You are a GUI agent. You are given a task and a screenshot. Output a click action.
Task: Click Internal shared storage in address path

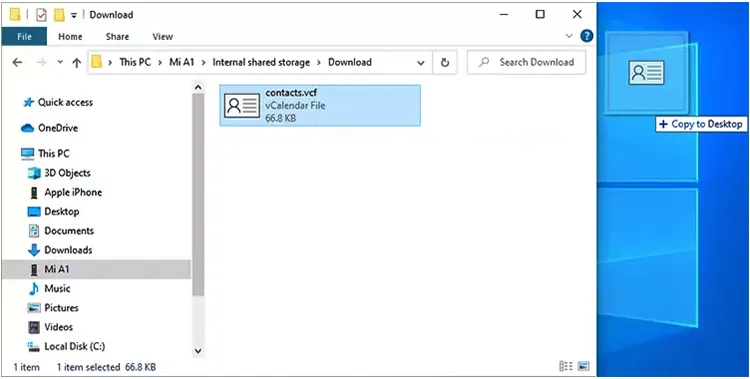tap(261, 62)
